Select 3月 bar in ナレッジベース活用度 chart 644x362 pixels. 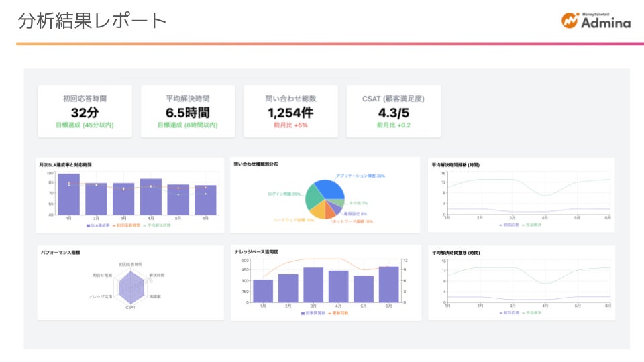tap(313, 286)
